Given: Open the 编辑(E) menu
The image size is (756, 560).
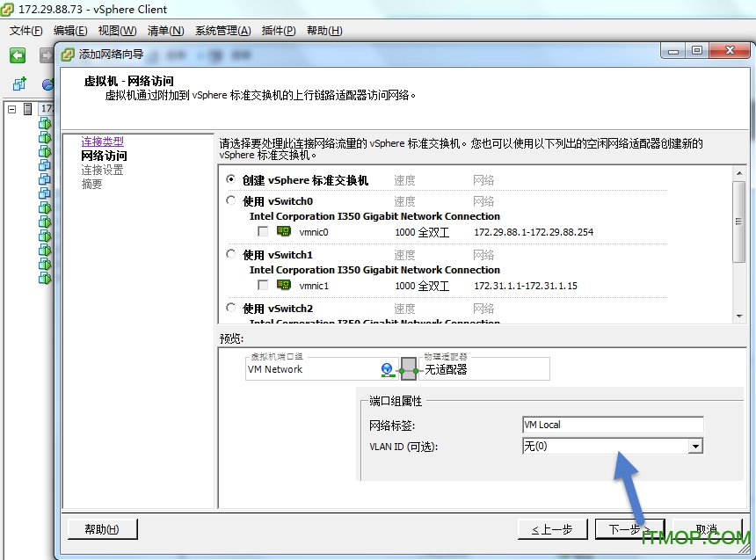Looking at the screenshot, I should [x=70, y=31].
